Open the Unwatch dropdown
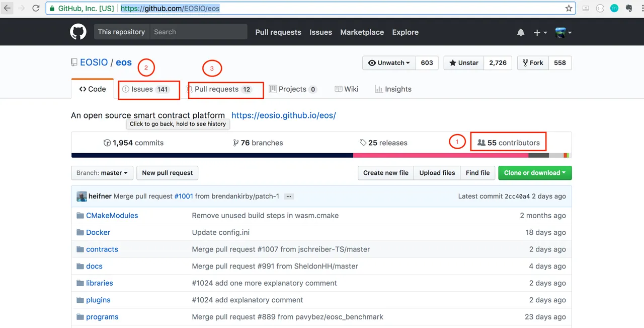The image size is (644, 328). click(388, 63)
